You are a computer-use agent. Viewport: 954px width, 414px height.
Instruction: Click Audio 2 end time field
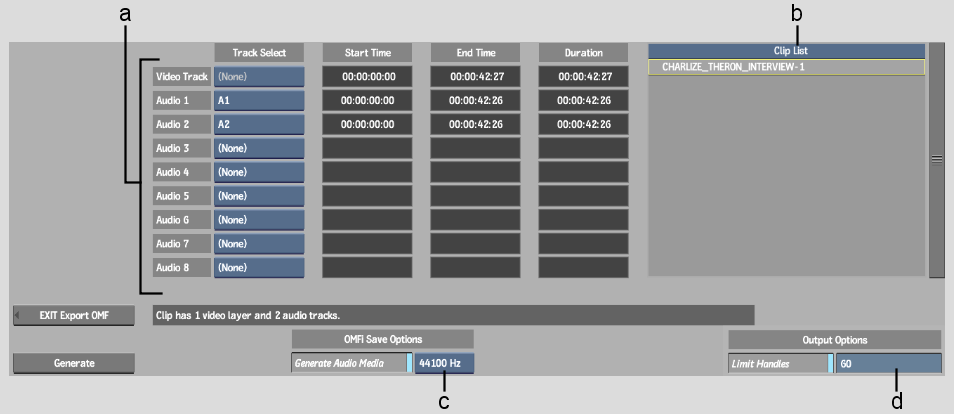pos(476,124)
